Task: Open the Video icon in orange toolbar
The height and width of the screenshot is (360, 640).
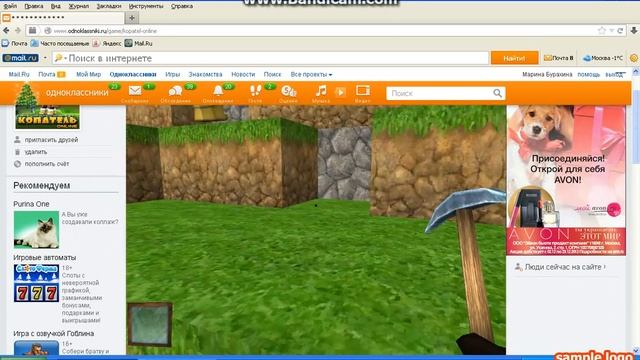Action: point(362,90)
